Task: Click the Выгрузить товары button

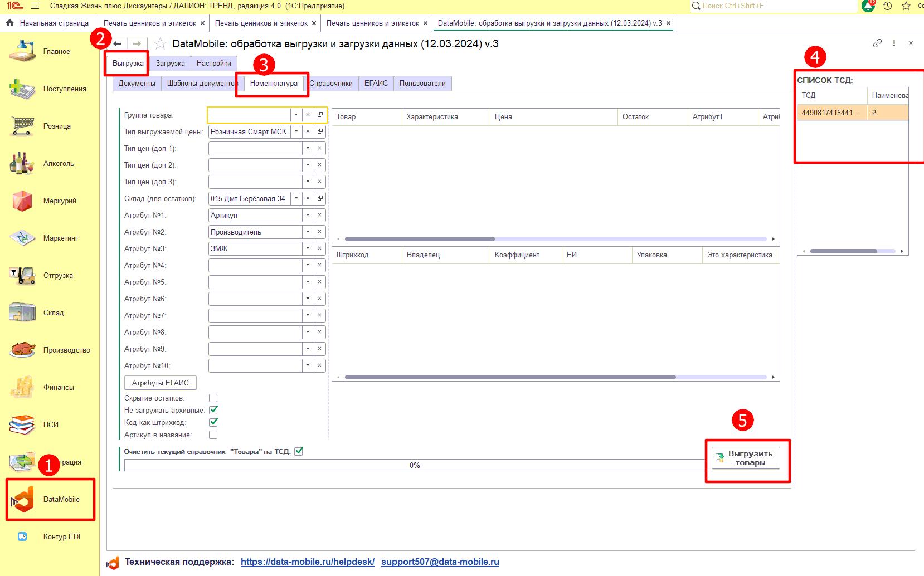Action: (746, 458)
